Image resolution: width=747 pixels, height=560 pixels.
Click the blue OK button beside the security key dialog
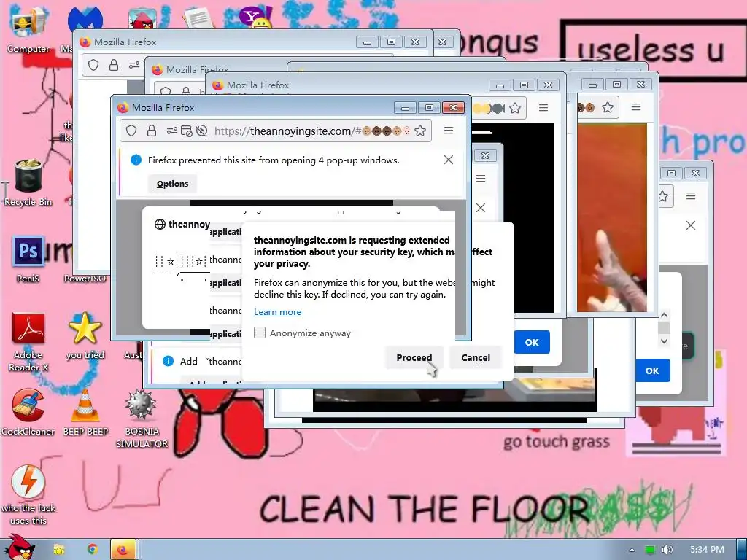[x=532, y=342]
